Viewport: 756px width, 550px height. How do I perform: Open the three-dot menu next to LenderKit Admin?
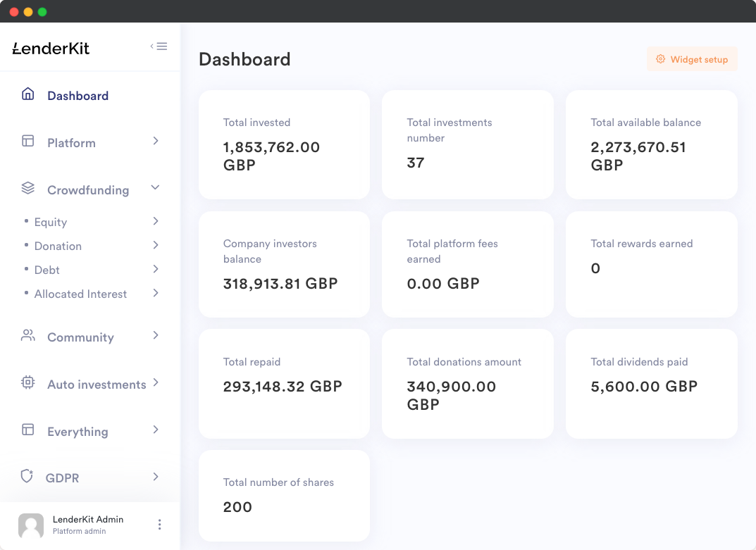[x=159, y=525]
